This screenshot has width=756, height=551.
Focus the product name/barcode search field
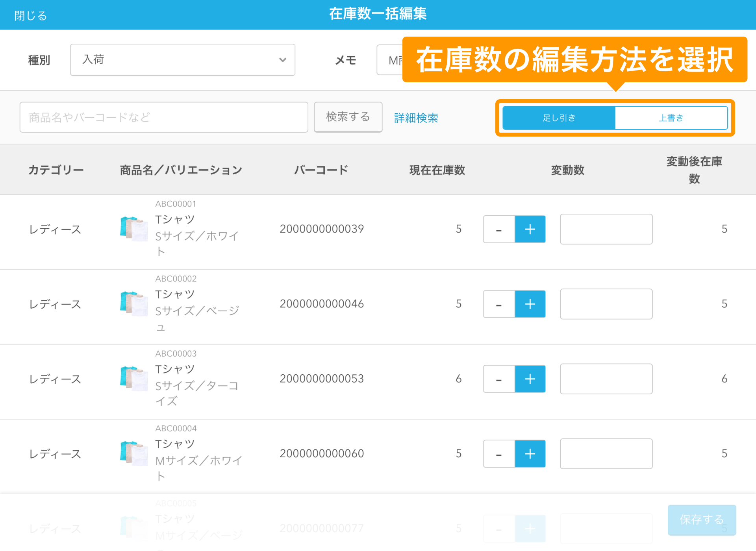[x=164, y=117]
